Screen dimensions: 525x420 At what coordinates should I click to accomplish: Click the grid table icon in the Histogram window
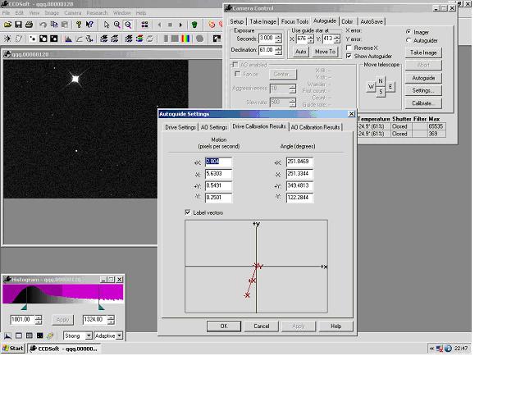[30, 336]
